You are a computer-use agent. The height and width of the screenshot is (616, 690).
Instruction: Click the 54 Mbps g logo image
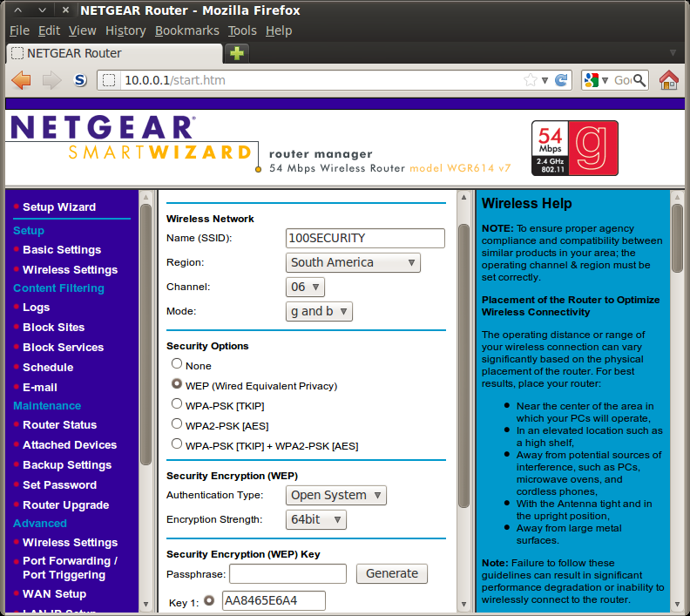575,148
